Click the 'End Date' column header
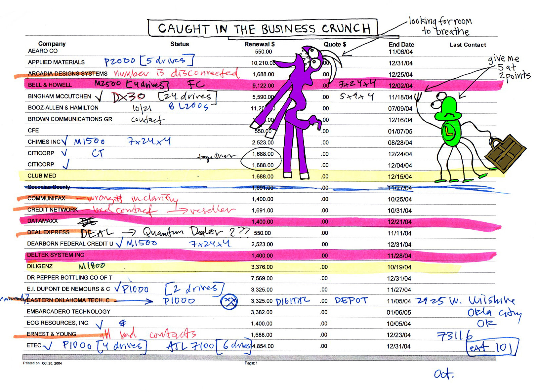 [401, 44]
